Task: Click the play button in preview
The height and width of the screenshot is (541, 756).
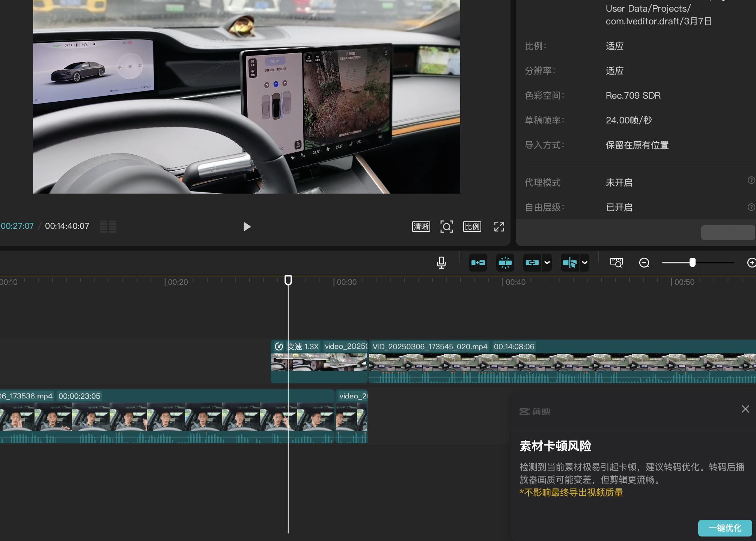Action: pyautogui.click(x=247, y=227)
